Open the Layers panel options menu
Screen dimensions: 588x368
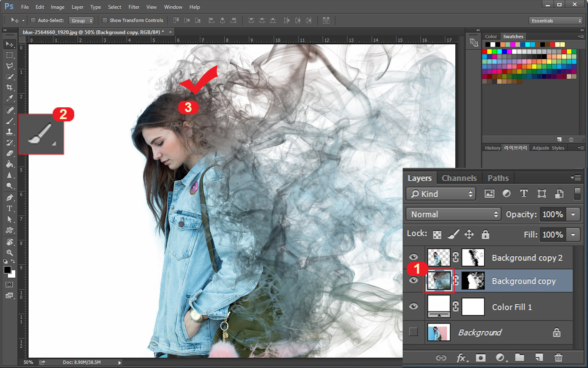576,178
